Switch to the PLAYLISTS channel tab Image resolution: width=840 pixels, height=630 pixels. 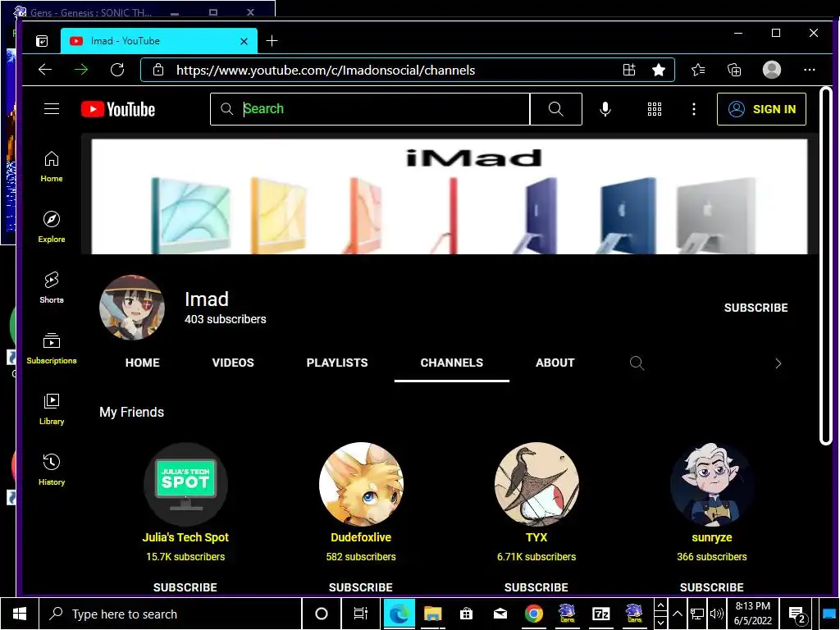pyautogui.click(x=337, y=363)
